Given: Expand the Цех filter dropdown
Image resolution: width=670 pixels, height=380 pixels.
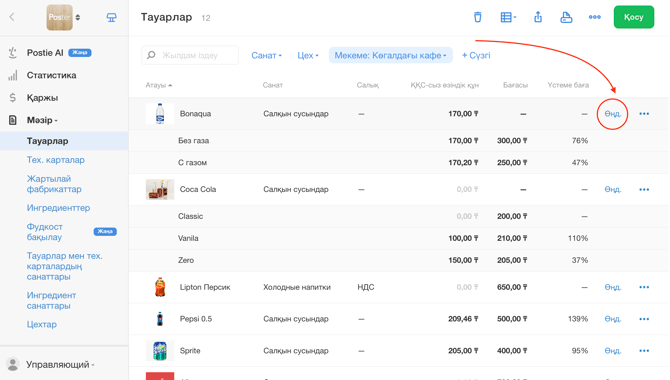Looking at the screenshot, I should (308, 56).
